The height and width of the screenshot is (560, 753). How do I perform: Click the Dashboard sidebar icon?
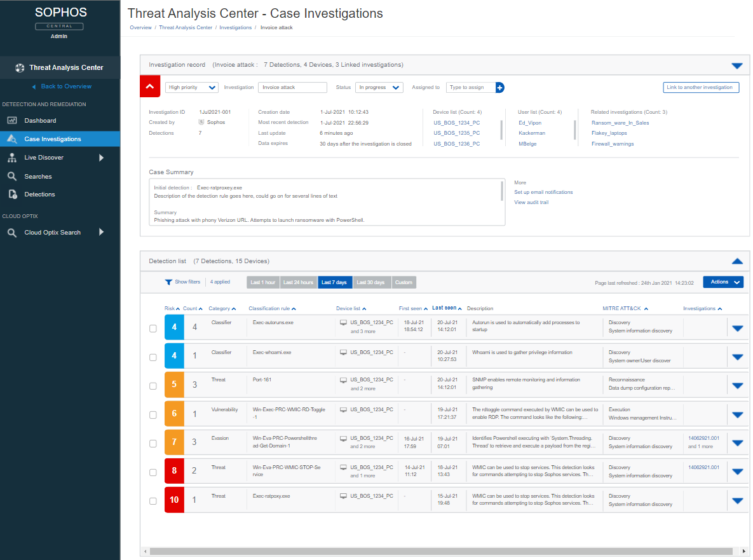[x=12, y=121]
